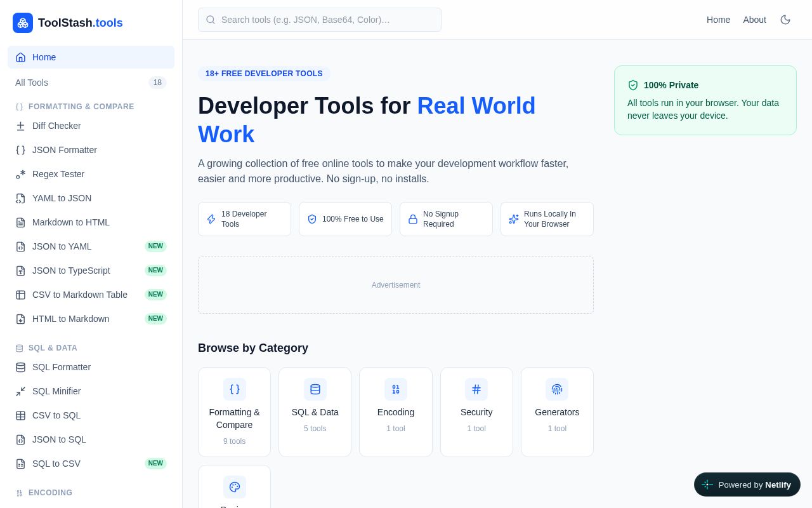Select YAML to JSON file icon
Screen dimensions: 812x508
pyautogui.click(x=20, y=198)
